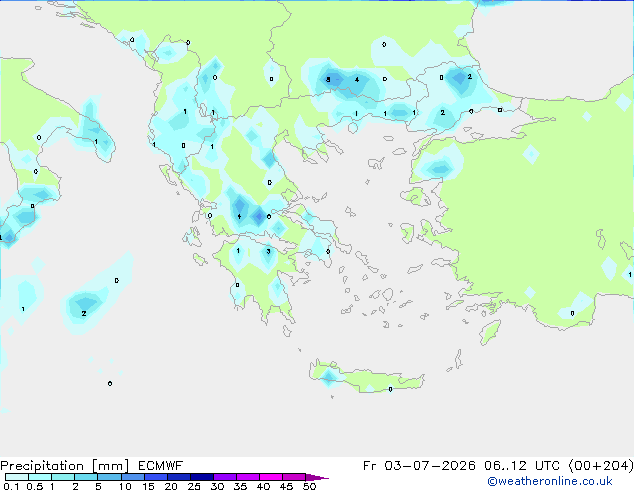Click the "2" value over the Ionian Sea blob
This screenshot has width=634, height=490.
tap(84, 313)
